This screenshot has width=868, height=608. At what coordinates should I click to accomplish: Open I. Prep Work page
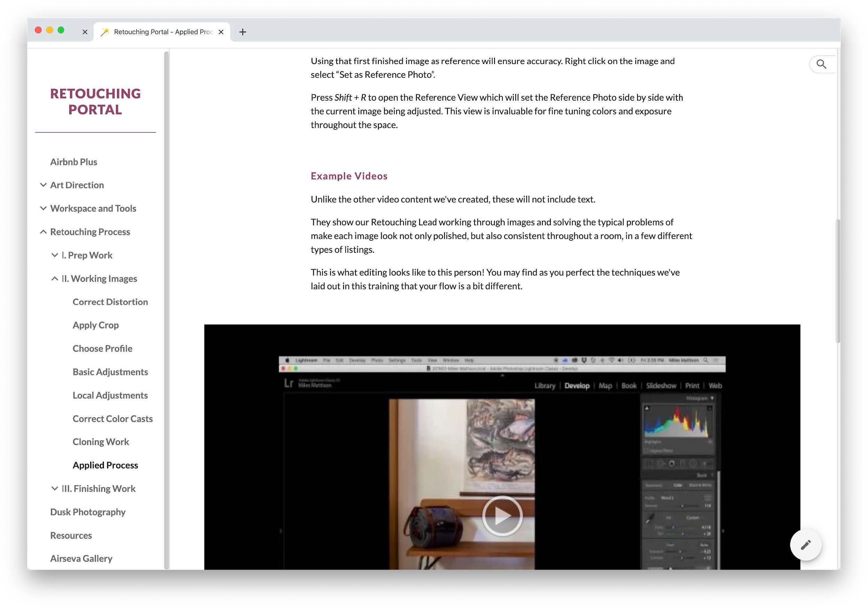coord(87,255)
